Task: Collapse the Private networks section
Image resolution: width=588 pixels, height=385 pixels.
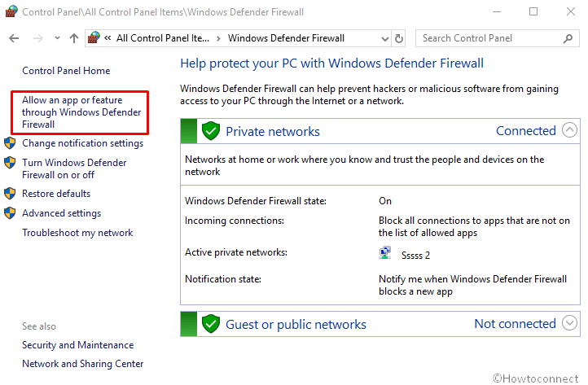Action: point(569,130)
